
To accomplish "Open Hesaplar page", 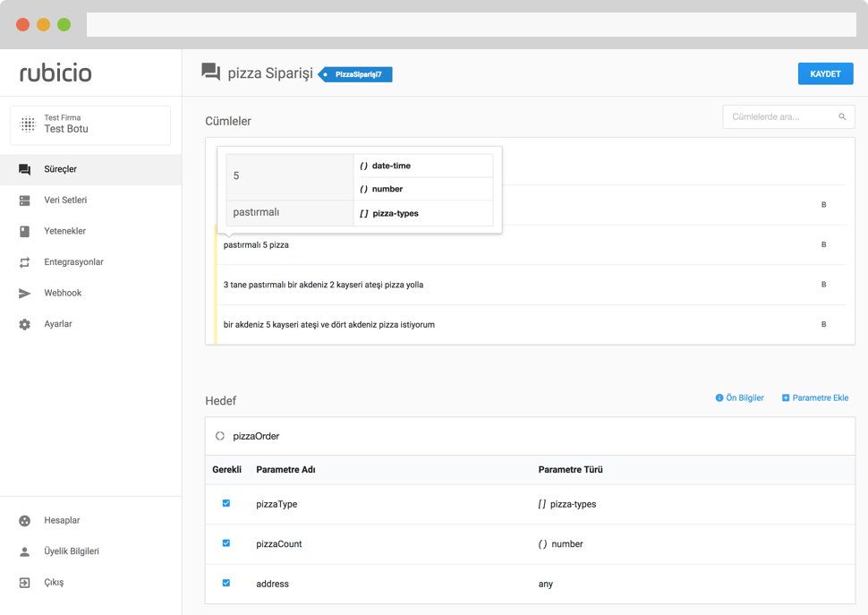I will pos(90,520).
